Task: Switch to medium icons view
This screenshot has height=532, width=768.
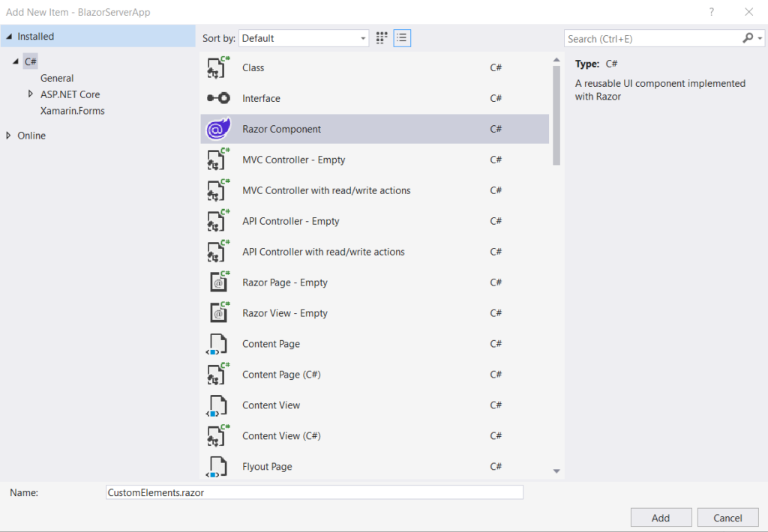Action: click(x=381, y=37)
